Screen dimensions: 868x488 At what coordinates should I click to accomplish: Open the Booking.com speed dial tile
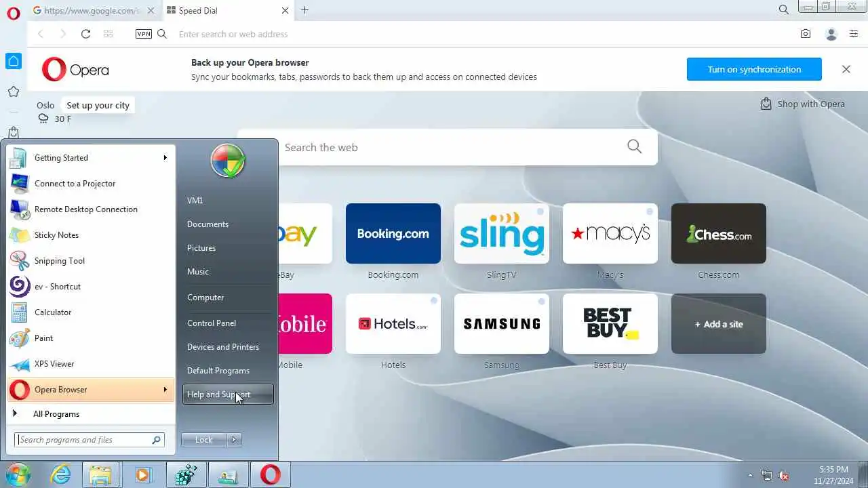click(x=393, y=234)
